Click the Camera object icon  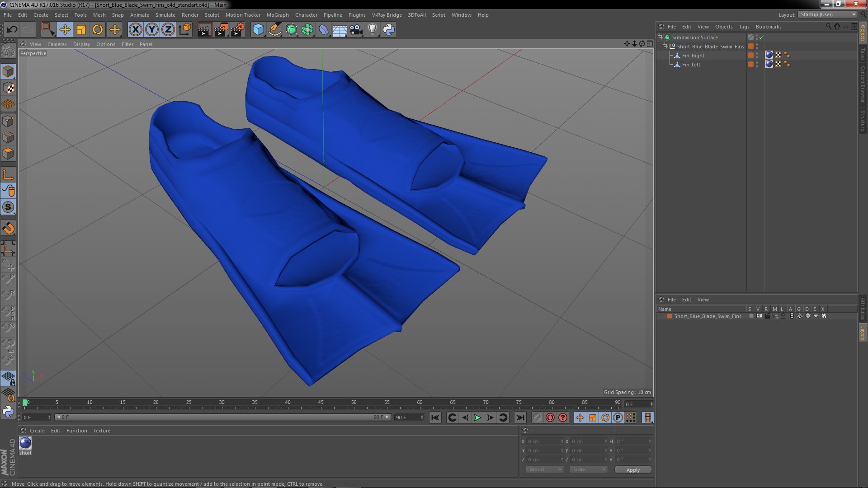tap(356, 30)
